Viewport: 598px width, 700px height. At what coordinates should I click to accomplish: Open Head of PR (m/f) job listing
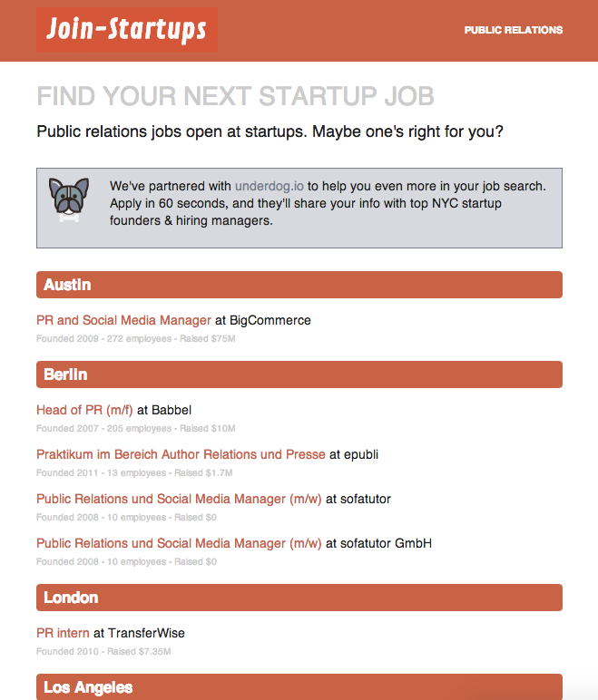pos(84,410)
